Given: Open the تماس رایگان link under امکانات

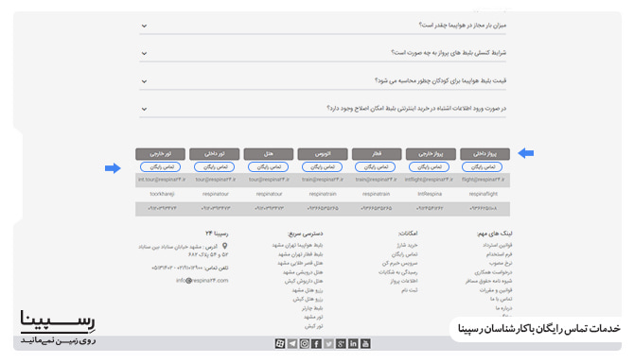Looking at the screenshot, I should [x=404, y=254].
